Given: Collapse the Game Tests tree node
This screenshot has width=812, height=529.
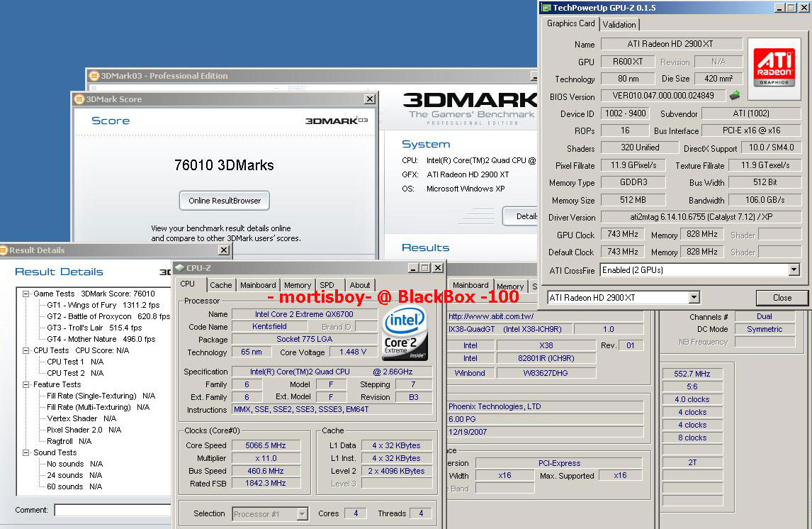Looking at the screenshot, I should click(26, 294).
